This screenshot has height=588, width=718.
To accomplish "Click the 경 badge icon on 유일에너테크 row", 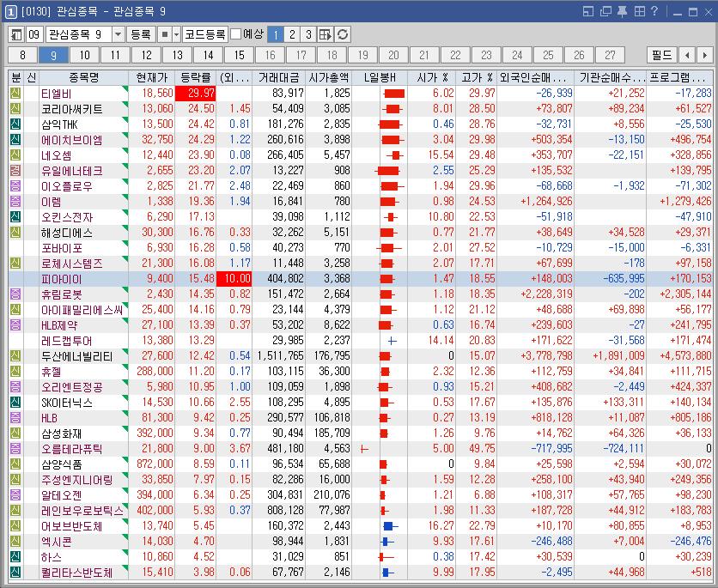I will tap(15, 171).
